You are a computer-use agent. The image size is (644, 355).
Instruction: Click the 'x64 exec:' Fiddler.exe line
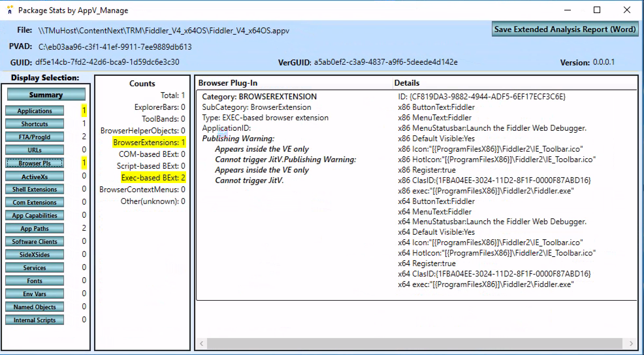(x=486, y=284)
